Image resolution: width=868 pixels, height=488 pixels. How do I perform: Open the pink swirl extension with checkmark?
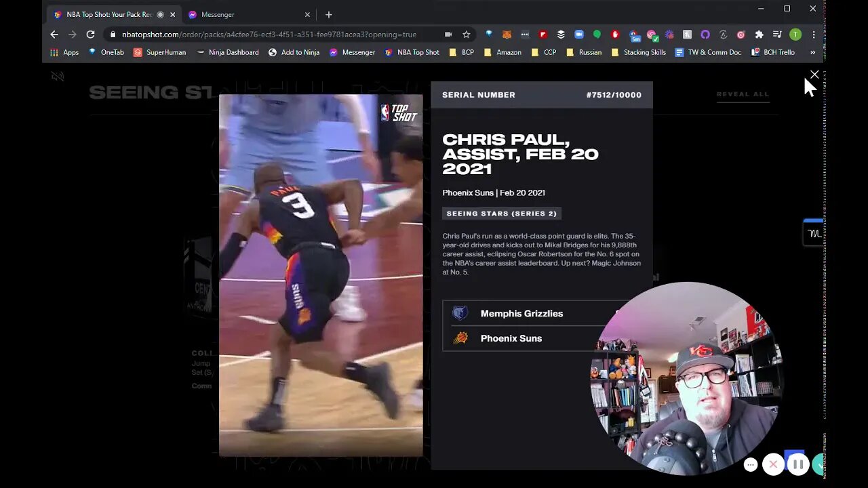(x=652, y=35)
